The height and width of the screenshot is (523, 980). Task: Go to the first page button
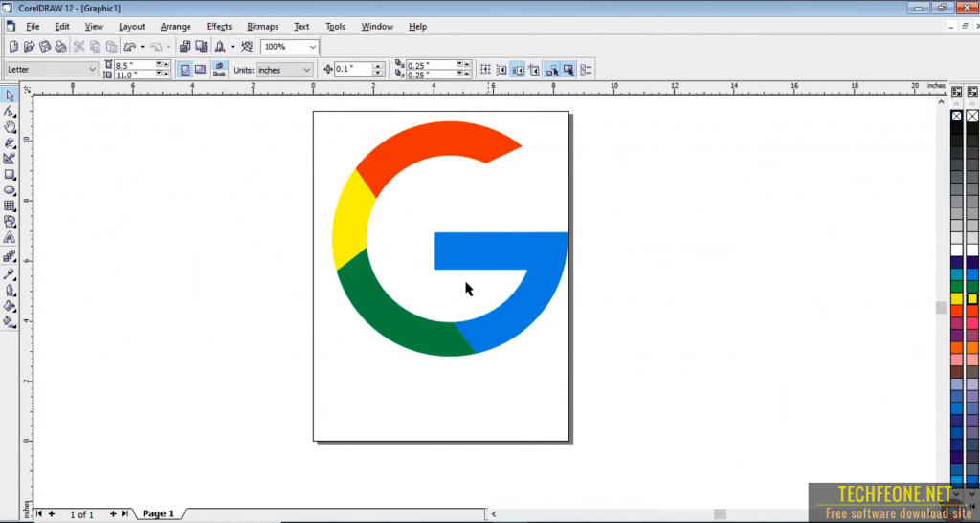38,514
